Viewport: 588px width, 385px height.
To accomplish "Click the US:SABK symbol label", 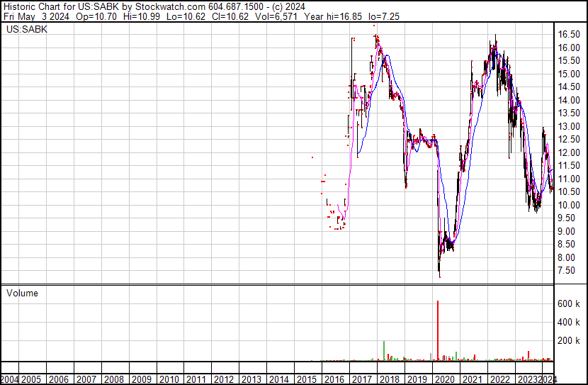I will tap(27, 30).
